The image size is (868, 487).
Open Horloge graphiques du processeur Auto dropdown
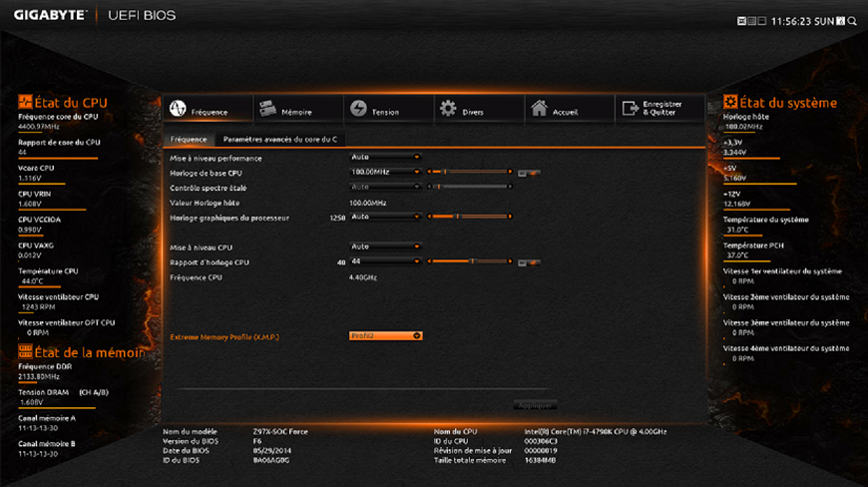(385, 217)
